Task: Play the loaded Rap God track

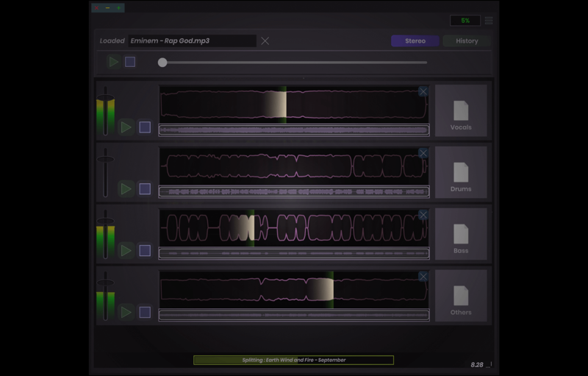Action: pyautogui.click(x=113, y=62)
